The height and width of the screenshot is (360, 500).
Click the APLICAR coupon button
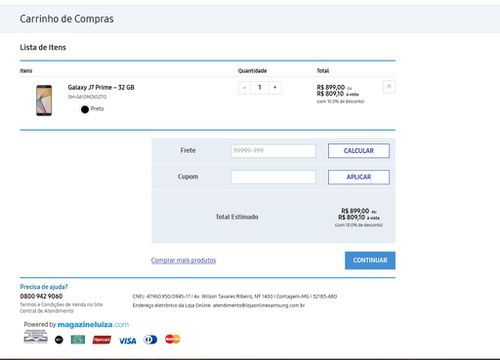coord(359,177)
